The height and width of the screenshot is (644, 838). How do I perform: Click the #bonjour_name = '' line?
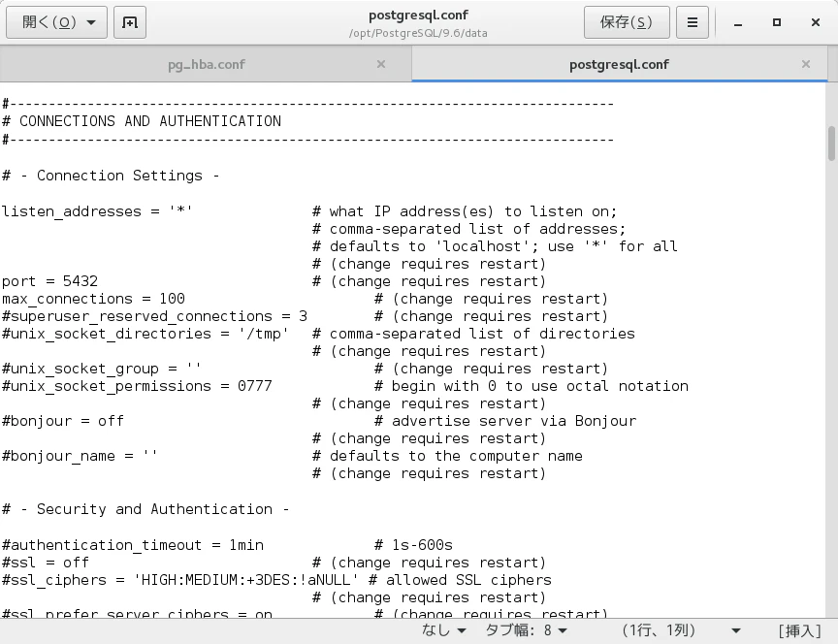coord(80,457)
